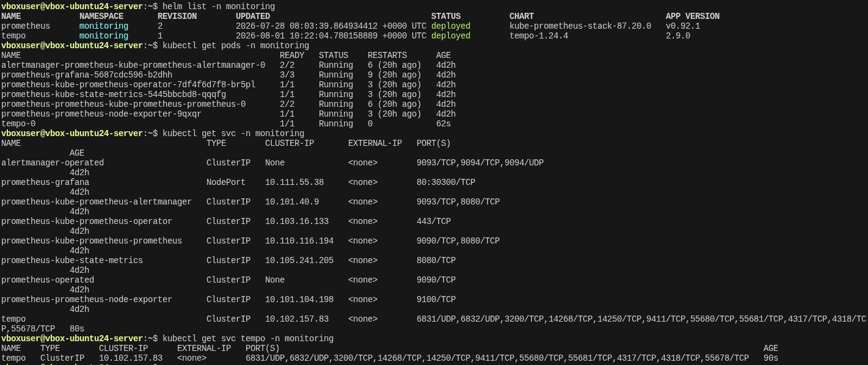
Task: Click the '90s' age in the last tempo row
Action: [771, 358]
